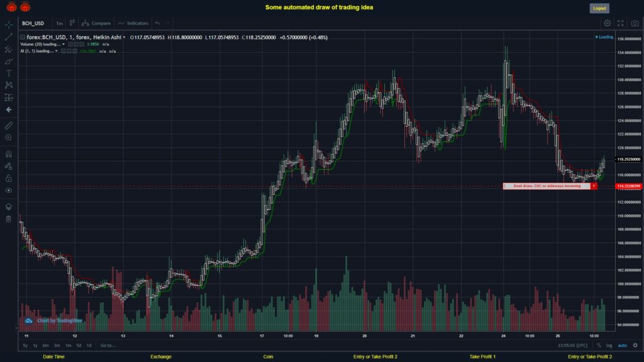Select the 1y time range

tap(35, 346)
